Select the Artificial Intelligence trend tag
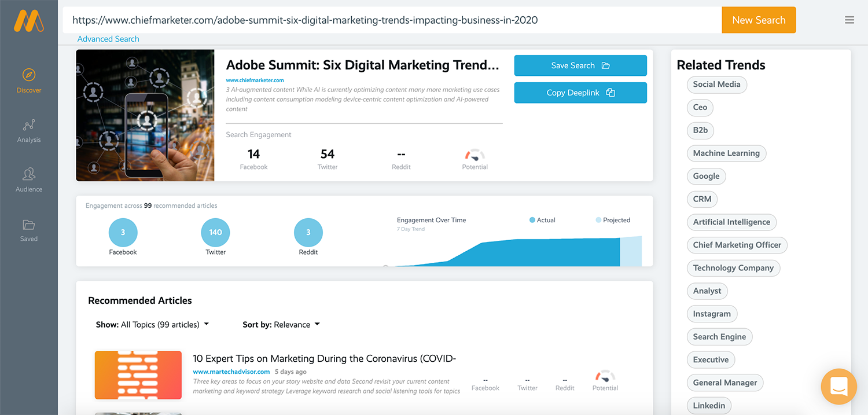 731,222
